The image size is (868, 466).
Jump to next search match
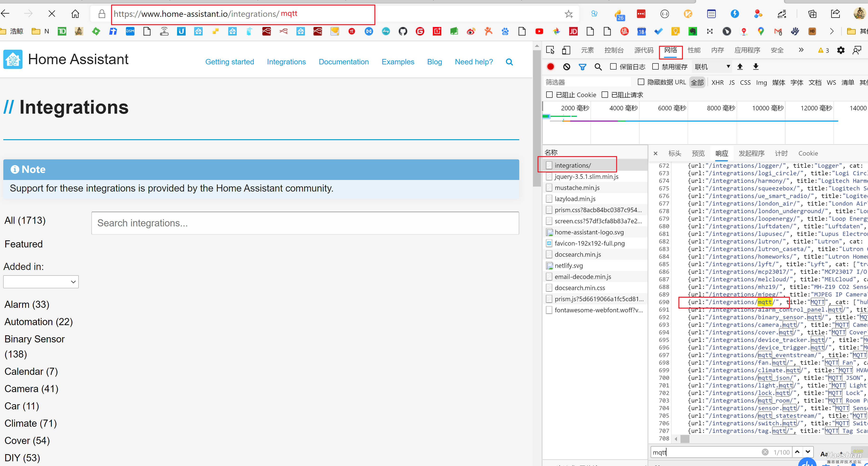[x=808, y=452]
